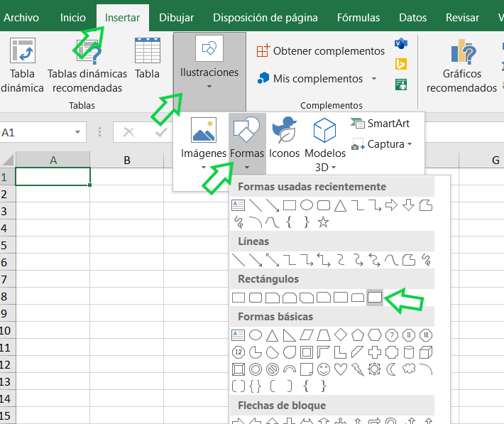Select double-arrow line in Líneas section
This screenshot has width=504, height=424.
(x=273, y=260)
